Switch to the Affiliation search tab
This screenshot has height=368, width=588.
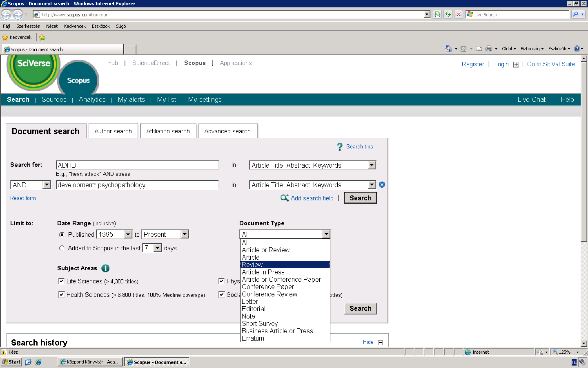168,131
